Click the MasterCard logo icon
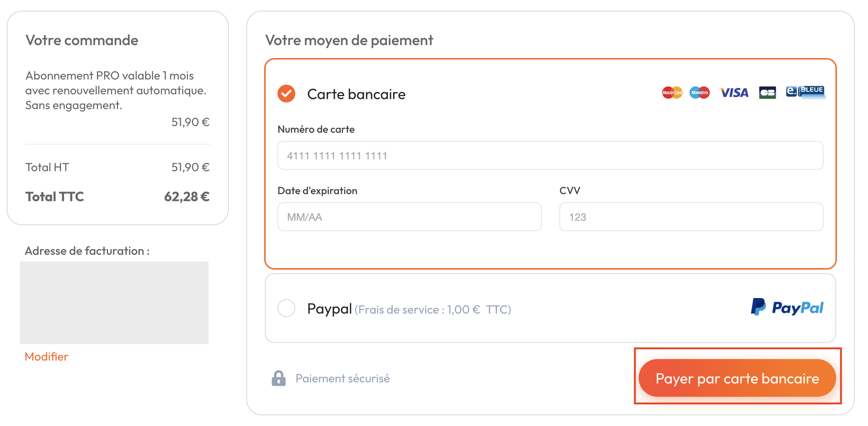 pos(672,92)
